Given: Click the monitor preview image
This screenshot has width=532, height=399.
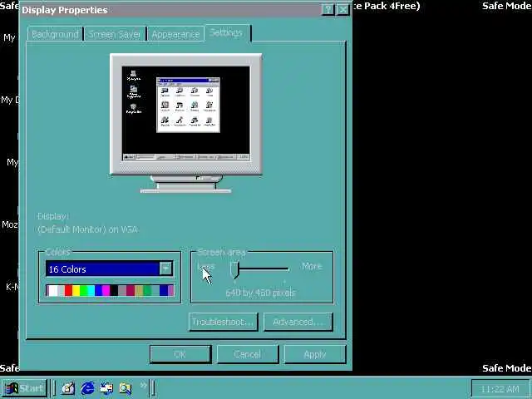Looking at the screenshot, I should (186, 123).
